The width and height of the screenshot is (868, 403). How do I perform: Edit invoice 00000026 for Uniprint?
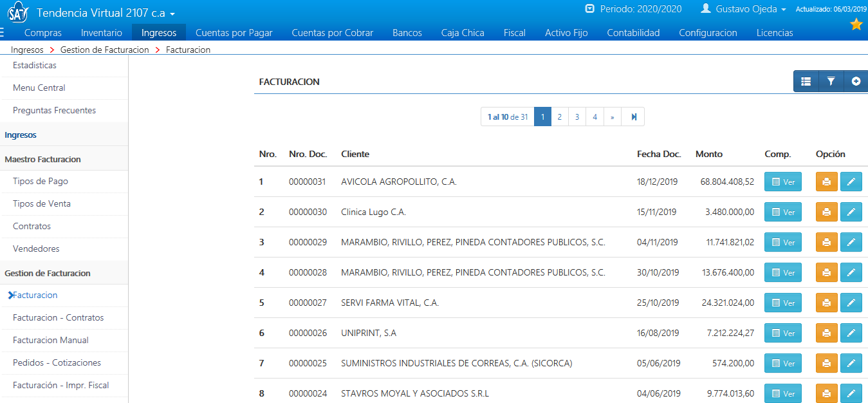851,333
